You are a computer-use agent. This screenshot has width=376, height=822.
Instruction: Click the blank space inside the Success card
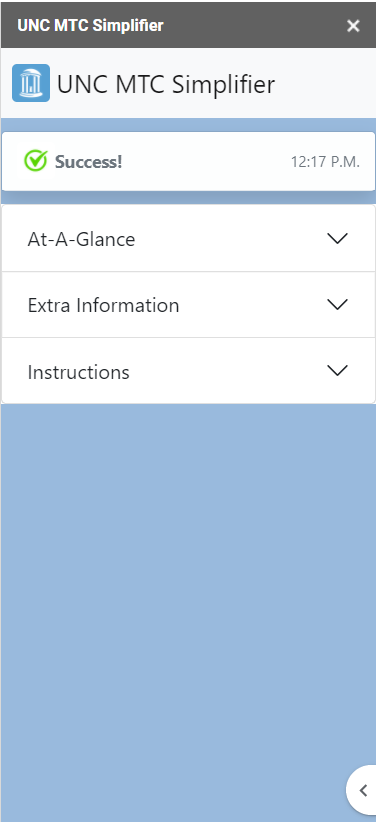coord(207,161)
